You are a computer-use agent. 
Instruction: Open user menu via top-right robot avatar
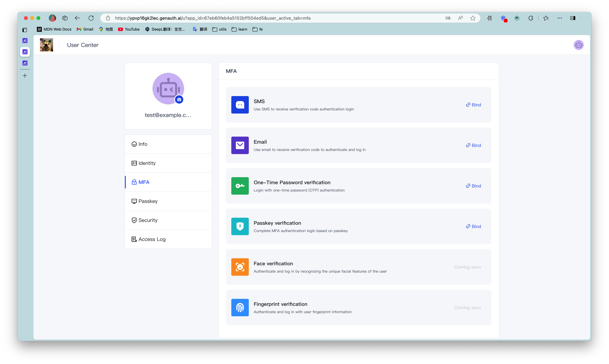click(x=579, y=45)
